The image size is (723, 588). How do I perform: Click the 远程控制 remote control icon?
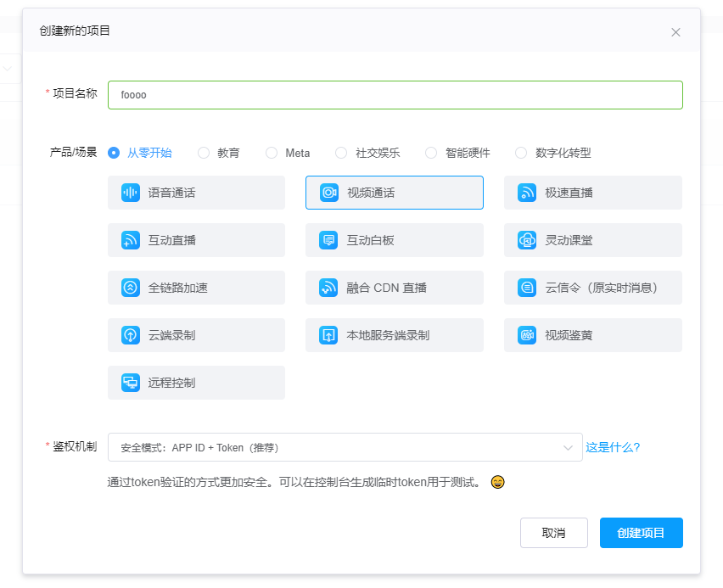(x=130, y=383)
